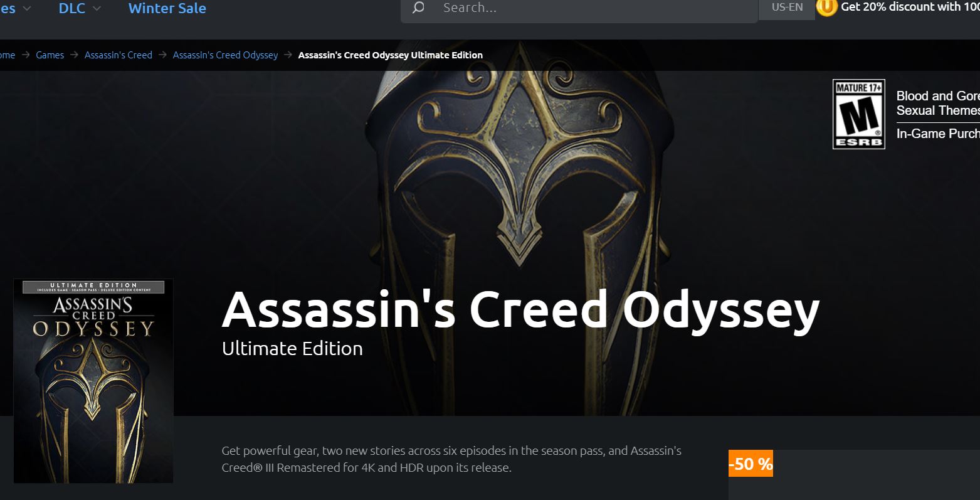This screenshot has width=980, height=500.
Task: Click the Ubisoft Units coin icon
Action: [826, 8]
